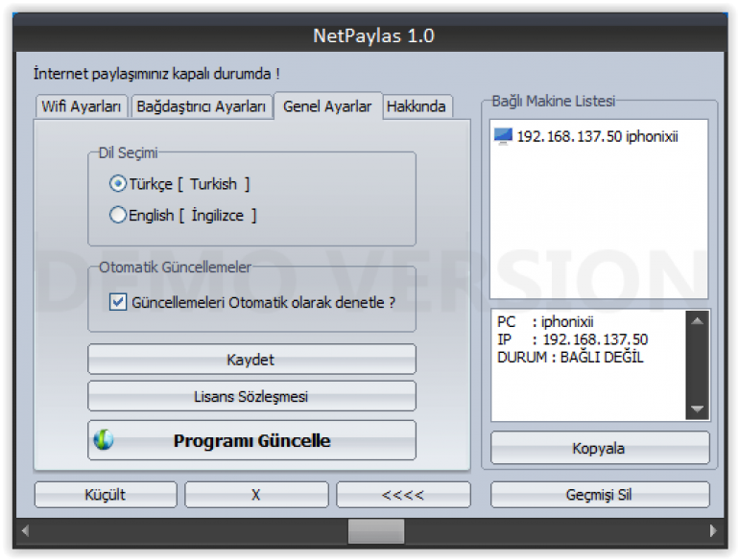739x560 pixels.
Task: Select the English [ İngilizce ] radio button
Action: click(117, 215)
